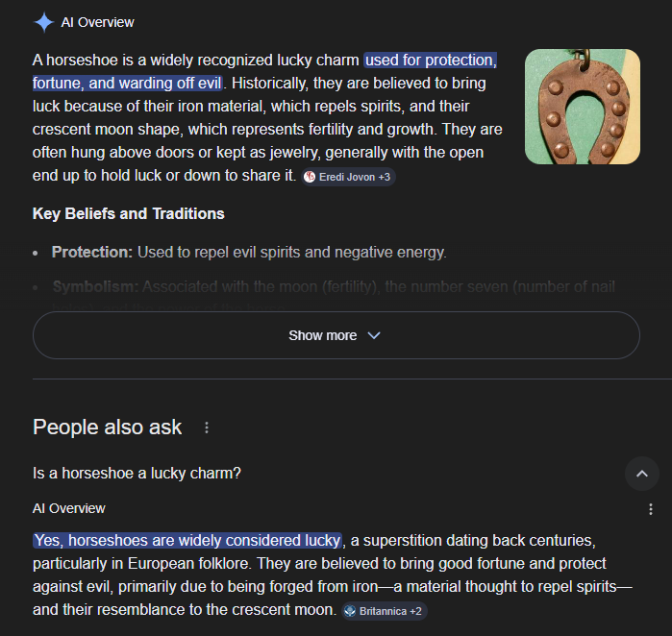Click the 'Key Beliefs and Traditions' heading
Viewport: 672px width, 636px height.
coord(129,213)
